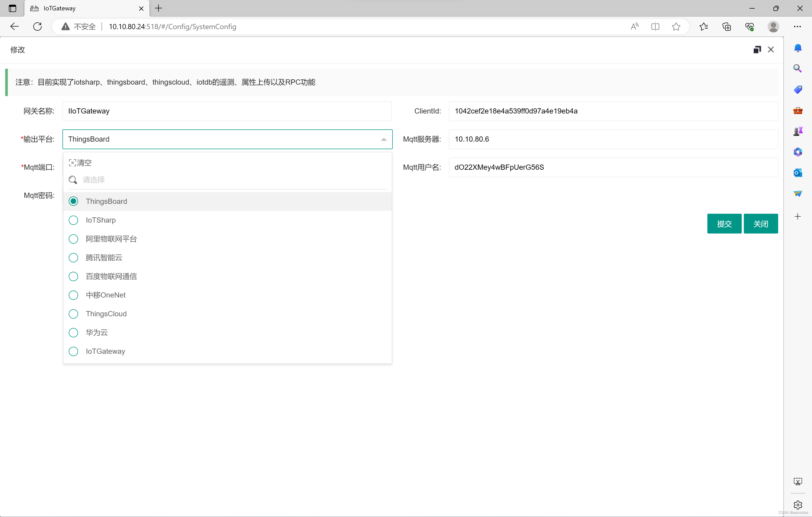Image resolution: width=812 pixels, height=517 pixels.
Task: Open Browser essentials heart icon
Action: point(749,27)
